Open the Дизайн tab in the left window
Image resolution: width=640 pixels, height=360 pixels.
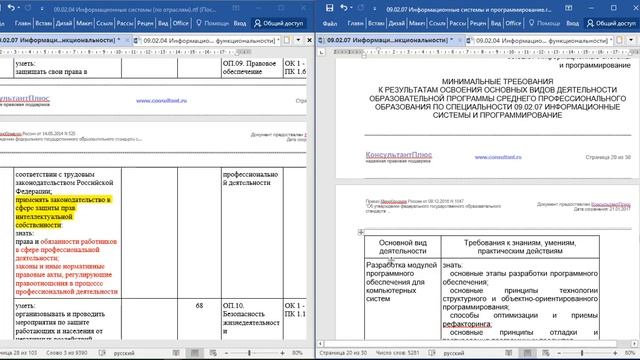[64, 24]
